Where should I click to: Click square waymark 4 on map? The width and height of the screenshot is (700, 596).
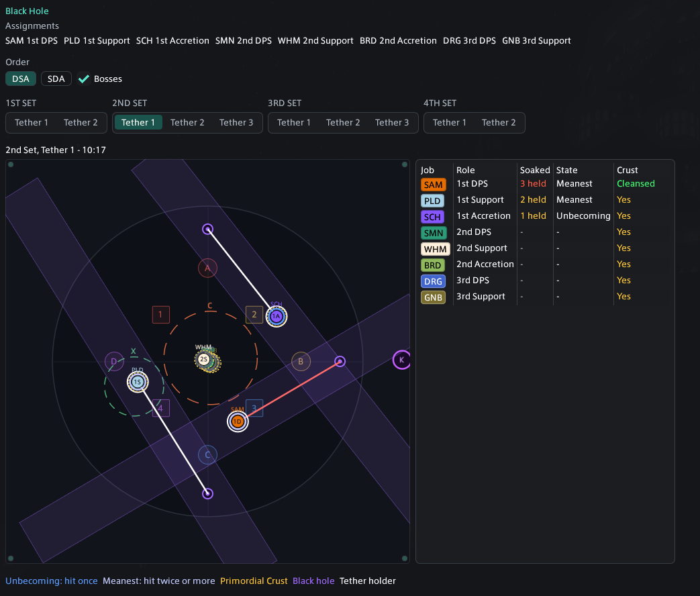click(x=160, y=407)
